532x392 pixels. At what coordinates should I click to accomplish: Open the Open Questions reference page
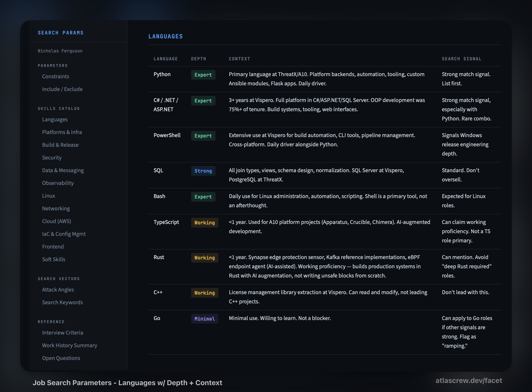pyautogui.click(x=61, y=358)
